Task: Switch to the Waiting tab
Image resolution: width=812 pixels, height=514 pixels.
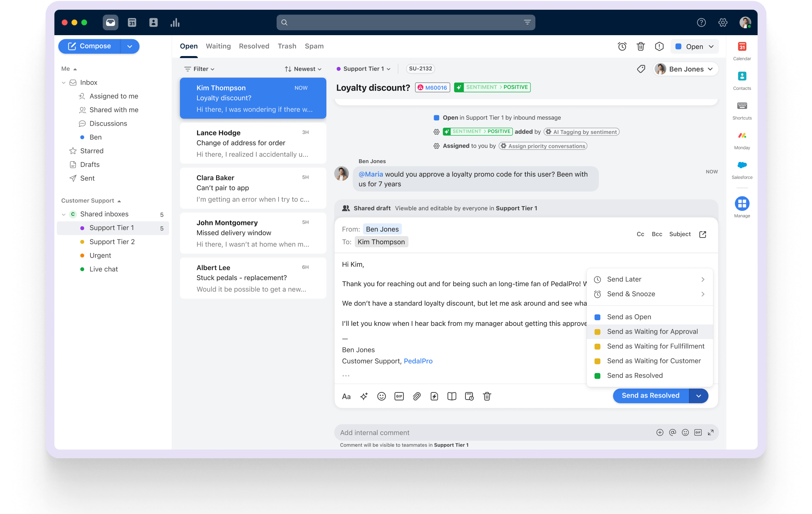Action: (x=218, y=46)
